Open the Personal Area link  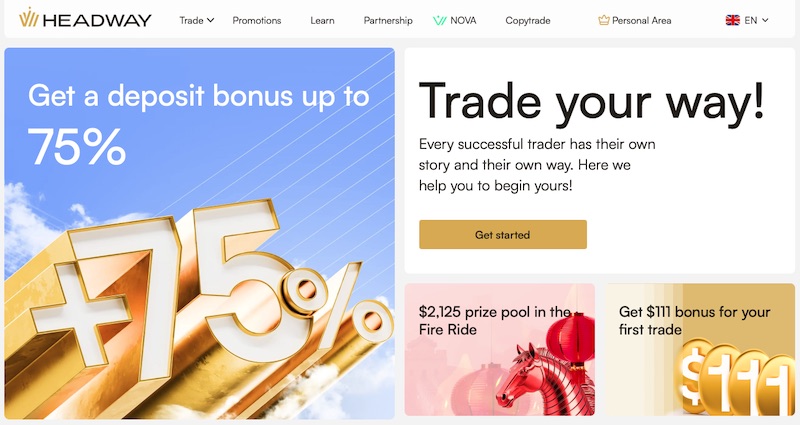[x=641, y=20]
